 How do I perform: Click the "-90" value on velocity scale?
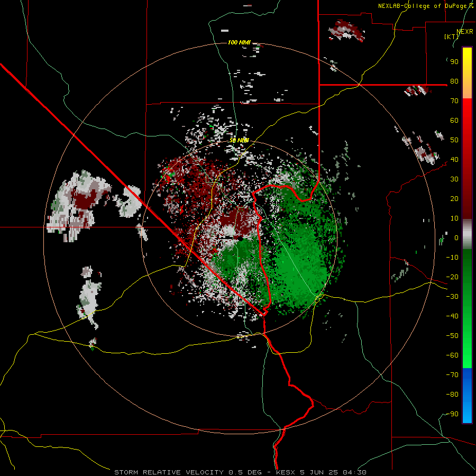click(452, 414)
